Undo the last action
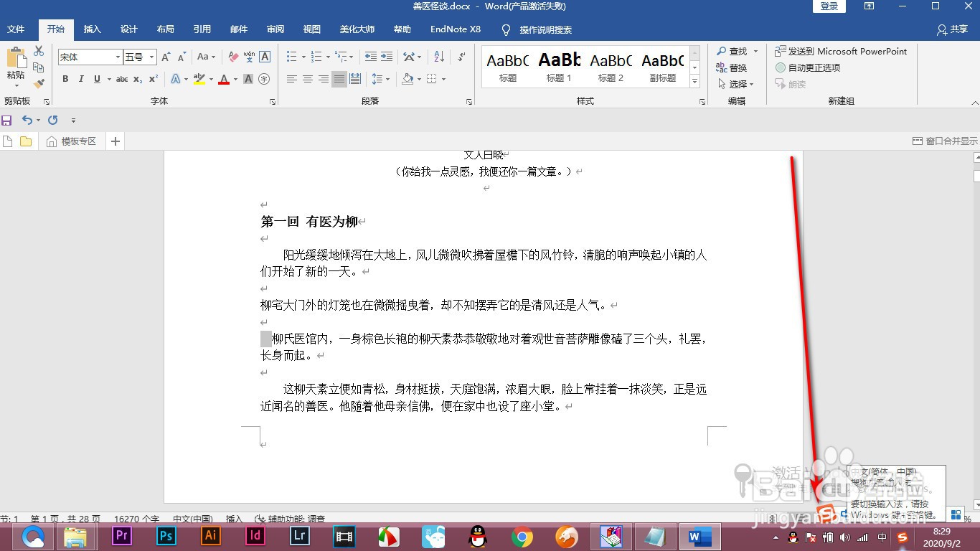 [x=28, y=120]
